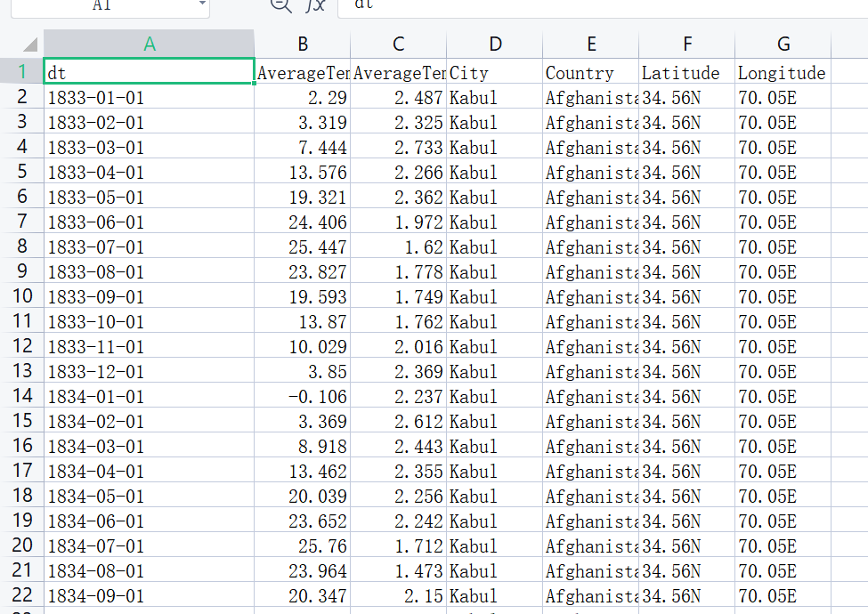This screenshot has width=868, height=614.
Task: Click temperature value '19.321'
Action: point(303,197)
